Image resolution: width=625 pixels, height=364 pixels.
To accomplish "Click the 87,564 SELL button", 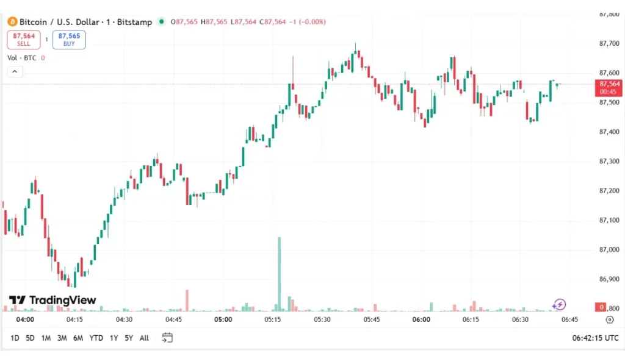I will (x=23, y=38).
